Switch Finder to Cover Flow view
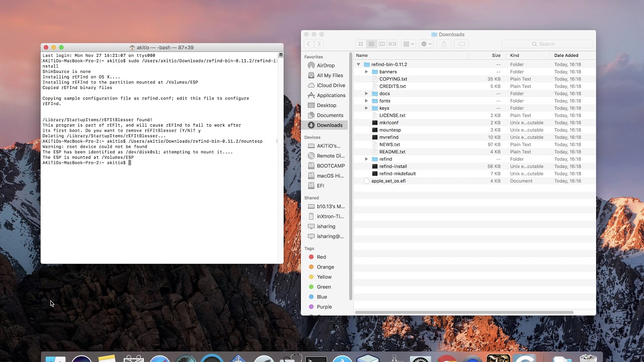This screenshot has width=644, height=362. click(392, 44)
